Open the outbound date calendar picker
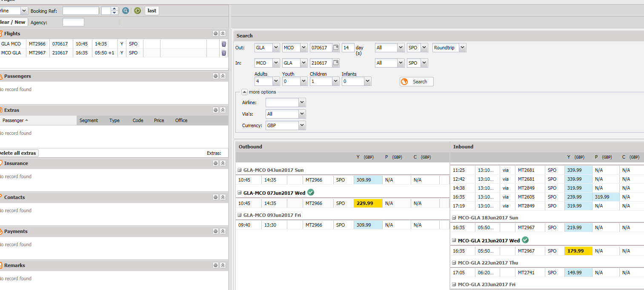 336,48
